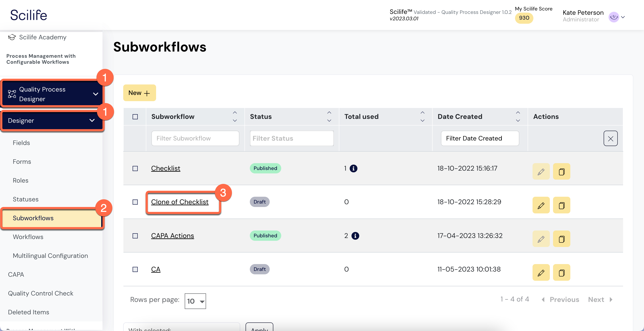The height and width of the screenshot is (331, 644).
Task: Click the Actions column header
Action: click(x=546, y=116)
